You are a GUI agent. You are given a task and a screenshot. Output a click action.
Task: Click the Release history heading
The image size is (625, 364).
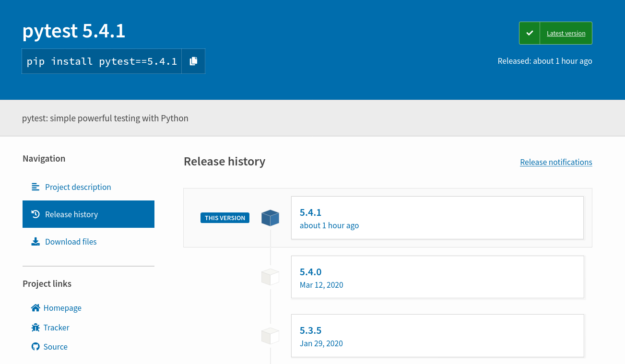[x=224, y=162]
